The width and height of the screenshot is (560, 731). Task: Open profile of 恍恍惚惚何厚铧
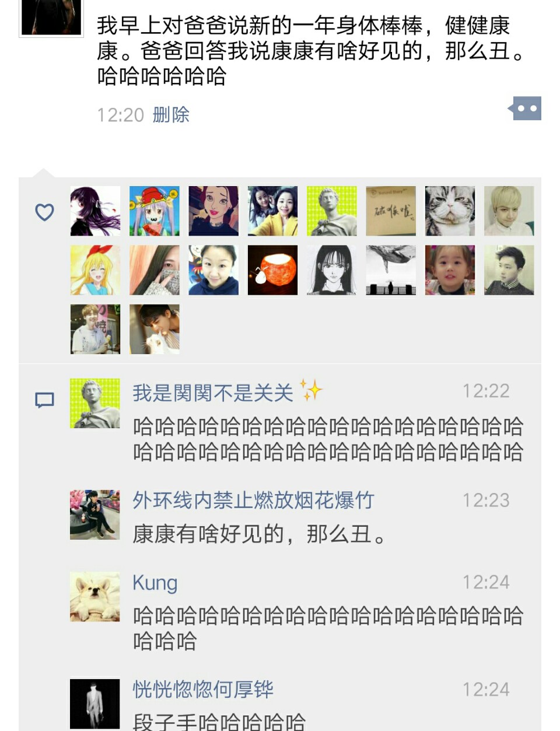(x=203, y=689)
